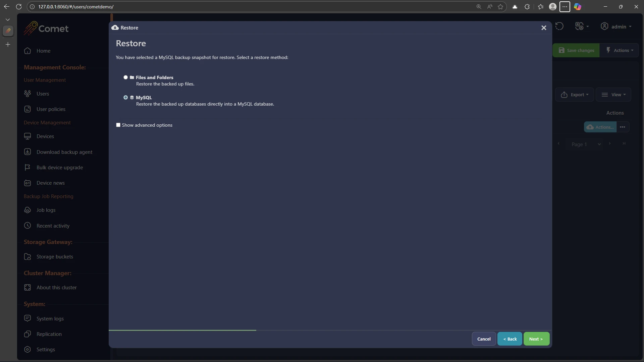Open the Copilot sidebar icon
The width and height of the screenshot is (644, 362).
pos(578,7)
